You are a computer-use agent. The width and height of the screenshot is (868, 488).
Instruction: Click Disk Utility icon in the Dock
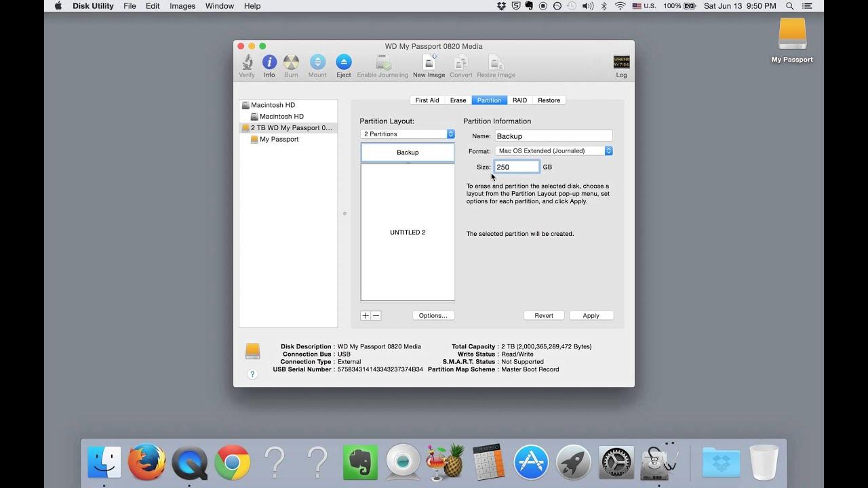(x=659, y=463)
